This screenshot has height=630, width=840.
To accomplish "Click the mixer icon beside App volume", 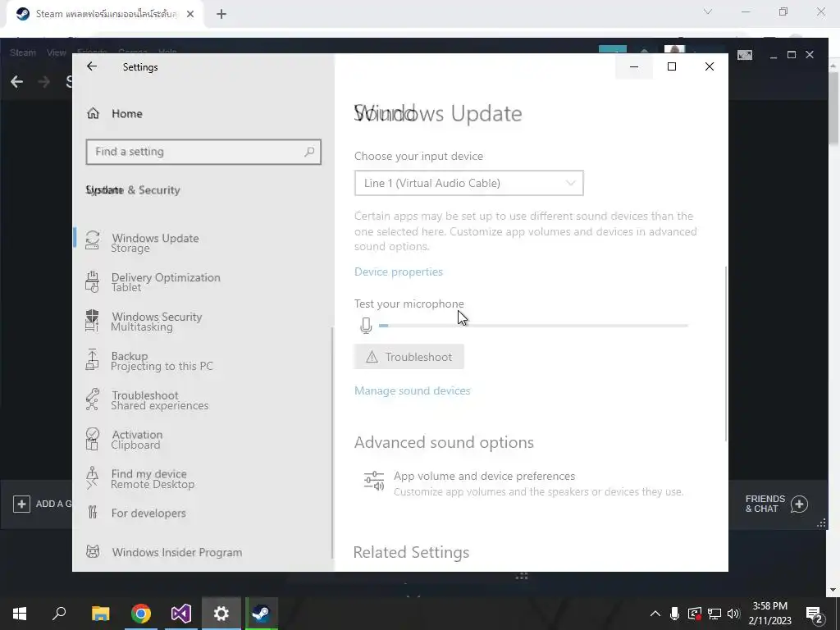I will (374, 481).
